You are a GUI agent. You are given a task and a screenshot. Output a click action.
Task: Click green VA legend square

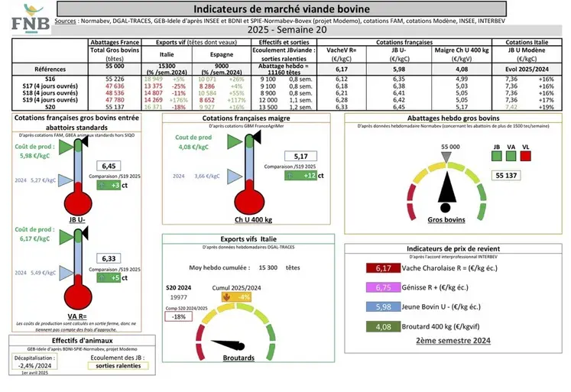point(511,156)
